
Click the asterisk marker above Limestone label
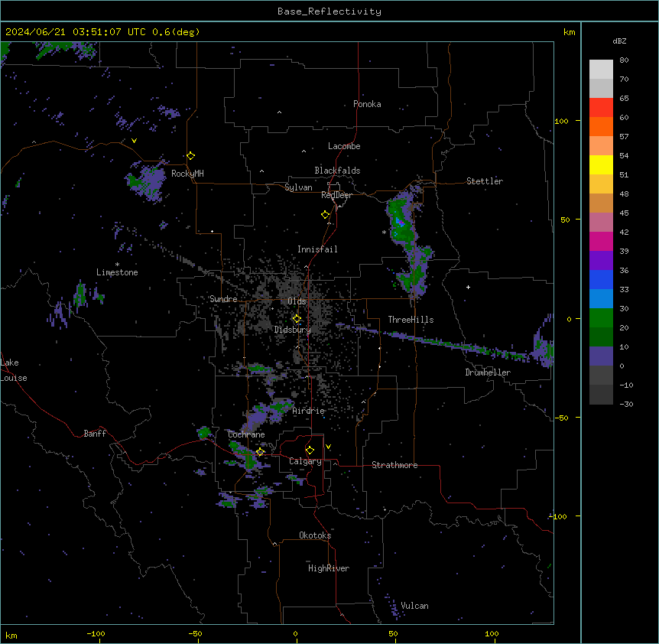[117, 265]
